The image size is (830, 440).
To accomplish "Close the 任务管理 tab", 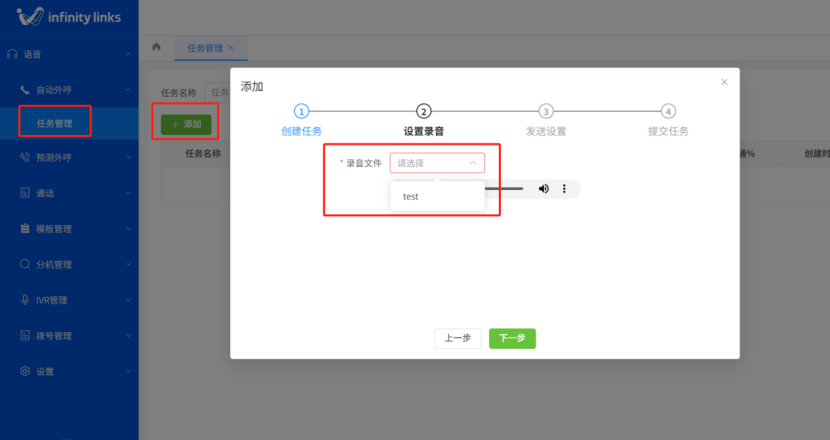I will [x=231, y=48].
